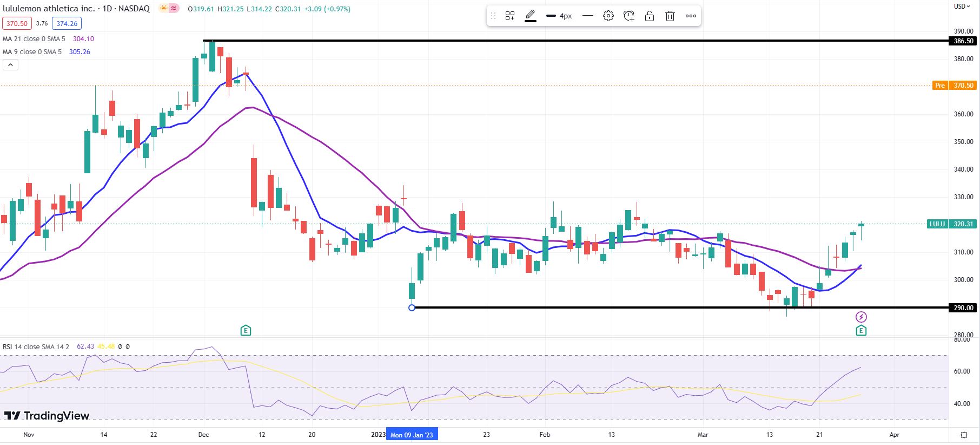
Task: Click the circle anchor of the 290 line
Action: coord(412,307)
